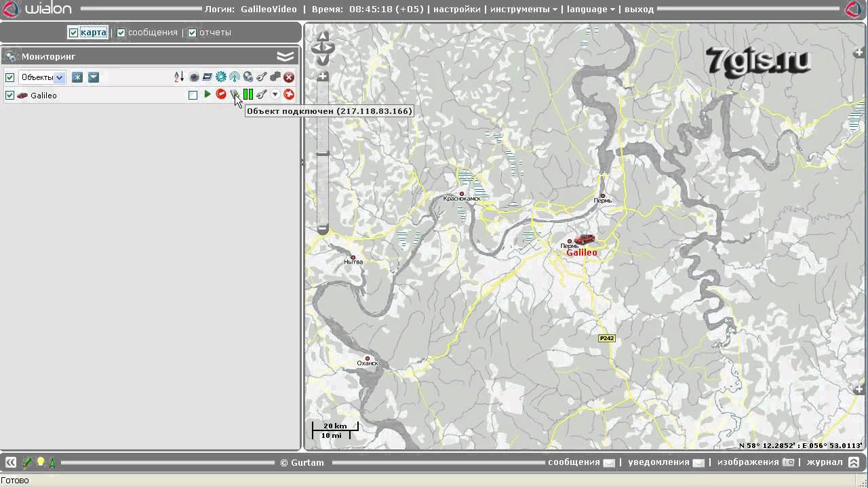Pan the map up with the arrow control

[x=323, y=35]
